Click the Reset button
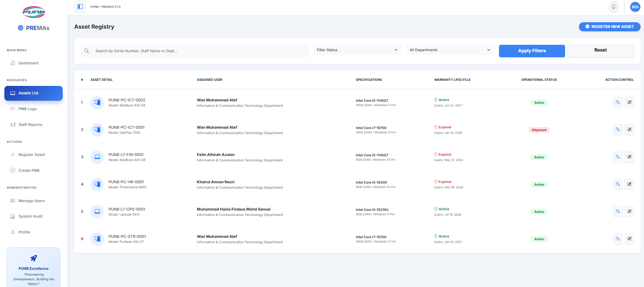 click(x=601, y=51)
